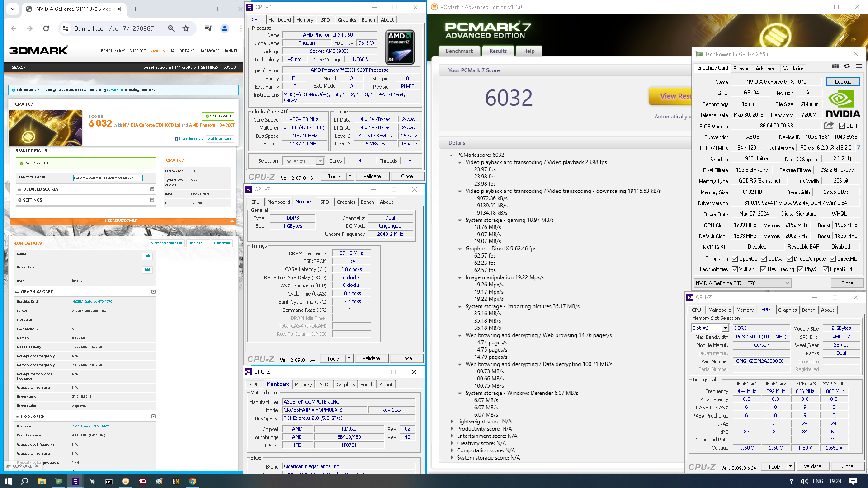Click the GPU-Z refresh icon
The height and width of the screenshot is (488, 868).
pyautogui.click(x=847, y=66)
